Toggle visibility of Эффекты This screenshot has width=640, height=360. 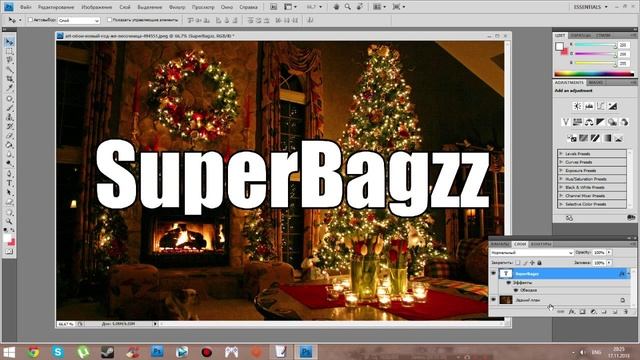[x=509, y=282]
